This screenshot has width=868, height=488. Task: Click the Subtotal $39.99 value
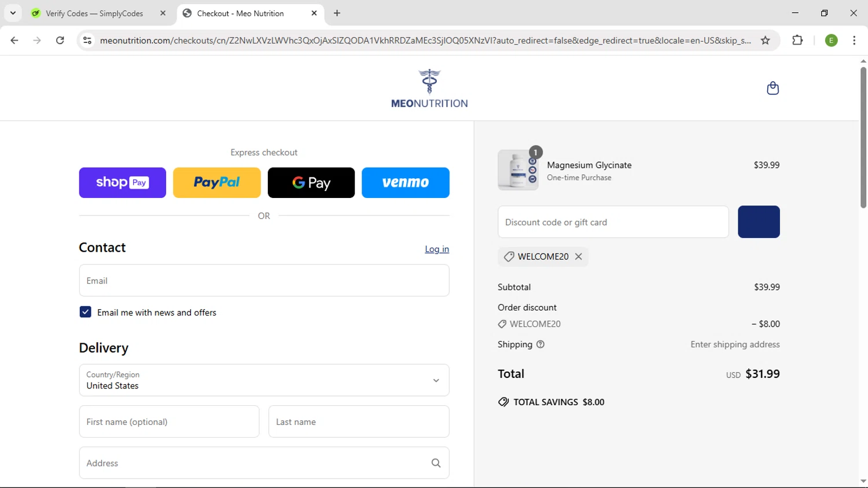[767, 287]
